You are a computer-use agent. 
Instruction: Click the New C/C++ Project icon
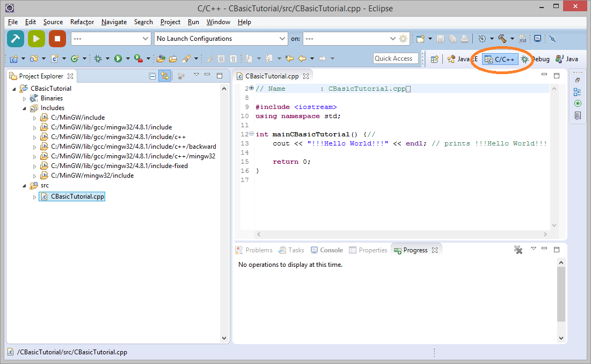point(14,59)
